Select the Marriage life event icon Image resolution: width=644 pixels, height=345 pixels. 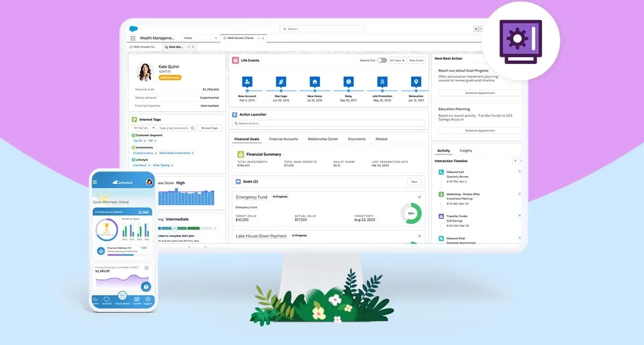[x=281, y=82]
